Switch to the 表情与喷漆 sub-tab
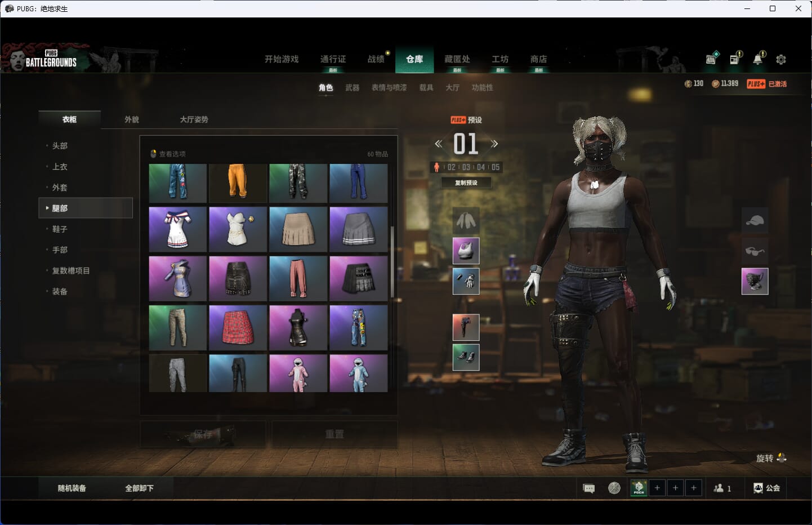812x525 pixels. pyautogui.click(x=389, y=87)
